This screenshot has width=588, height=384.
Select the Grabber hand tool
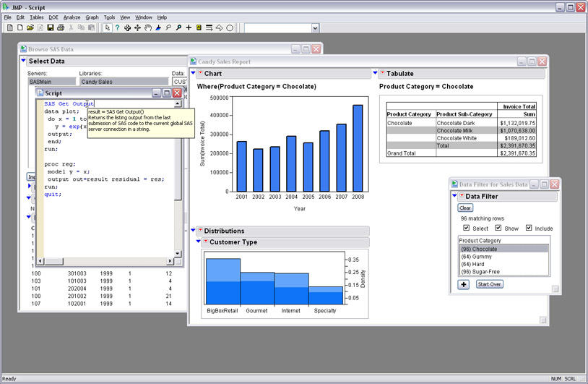(x=148, y=27)
